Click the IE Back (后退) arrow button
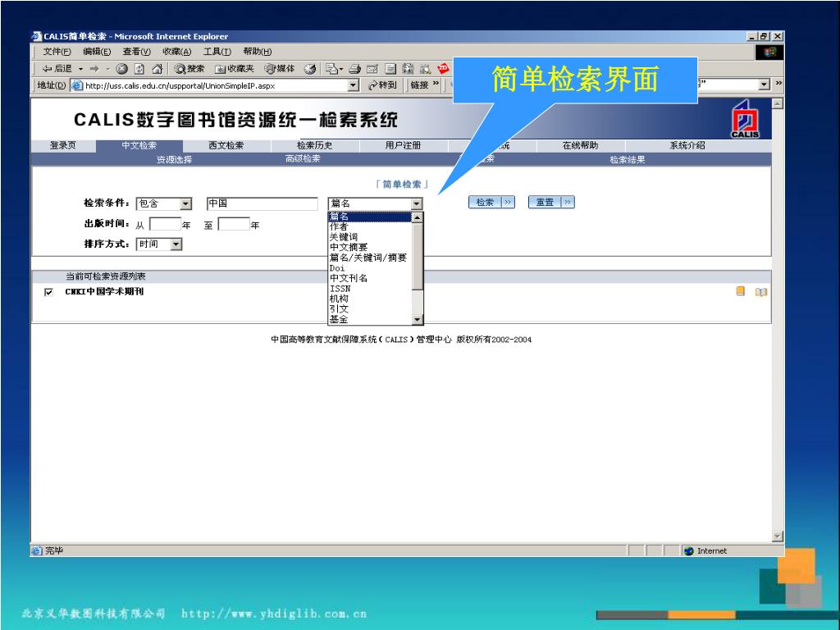Image resolution: width=840 pixels, height=630 pixels. coord(57,69)
